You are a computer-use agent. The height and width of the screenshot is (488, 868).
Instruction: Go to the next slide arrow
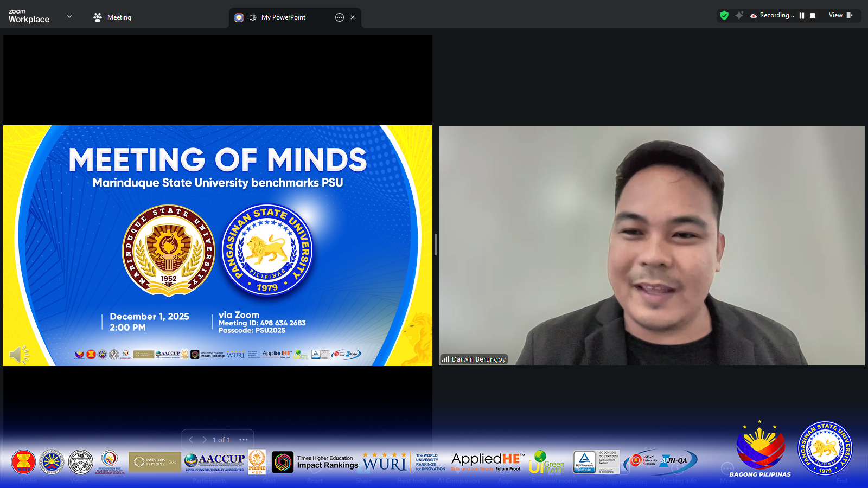click(x=205, y=440)
